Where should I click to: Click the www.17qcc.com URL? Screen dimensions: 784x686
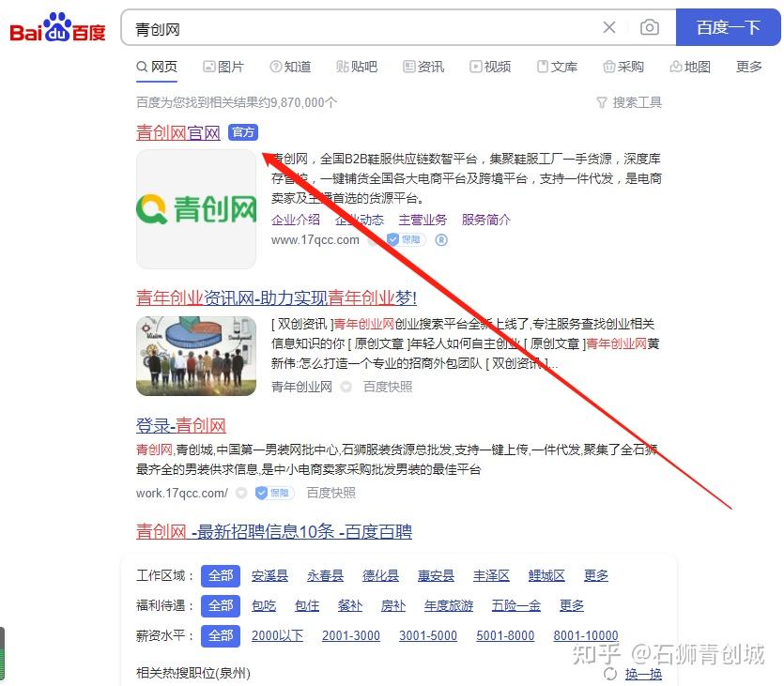315,240
